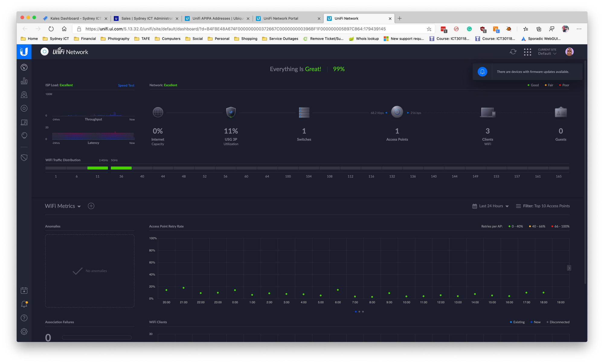Open the Map sidebar icon

24,95
